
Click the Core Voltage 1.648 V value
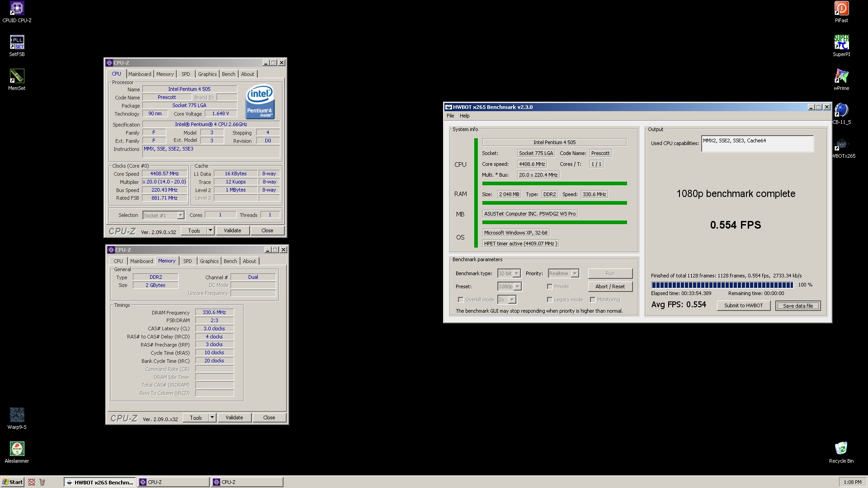tap(221, 114)
